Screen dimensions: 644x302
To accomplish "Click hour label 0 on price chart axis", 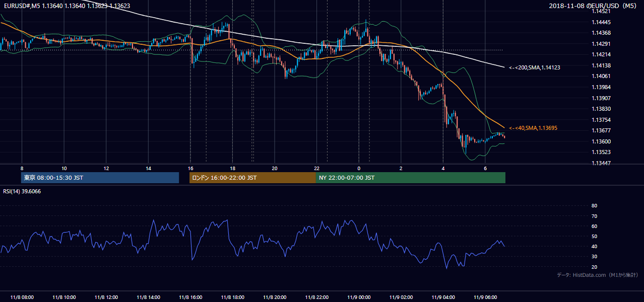I will pos(359,168).
